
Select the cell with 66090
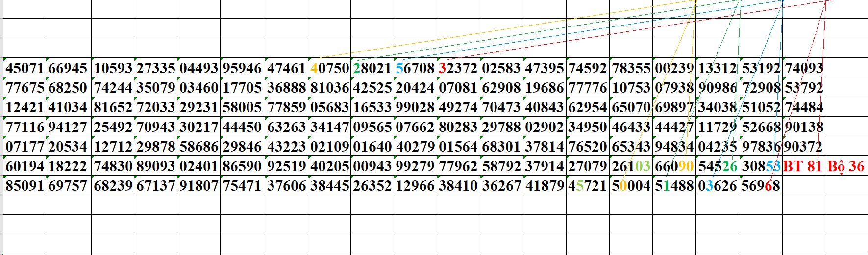pos(674,166)
